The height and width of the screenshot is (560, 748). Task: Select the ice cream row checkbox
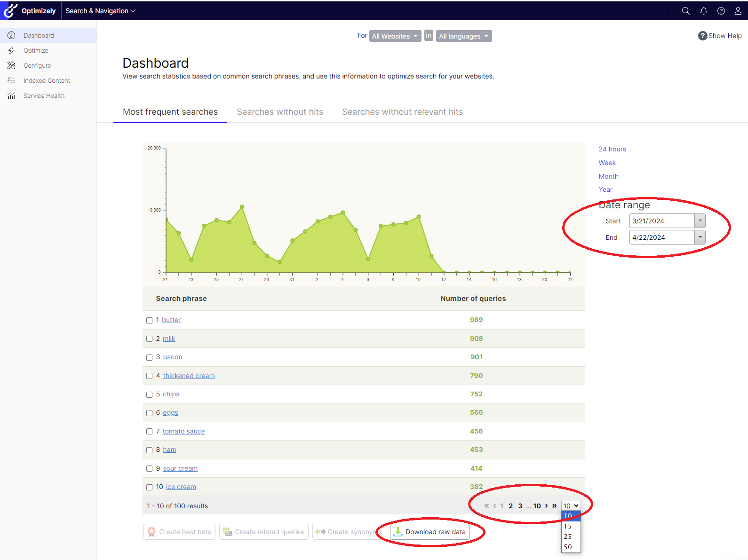coord(149,488)
